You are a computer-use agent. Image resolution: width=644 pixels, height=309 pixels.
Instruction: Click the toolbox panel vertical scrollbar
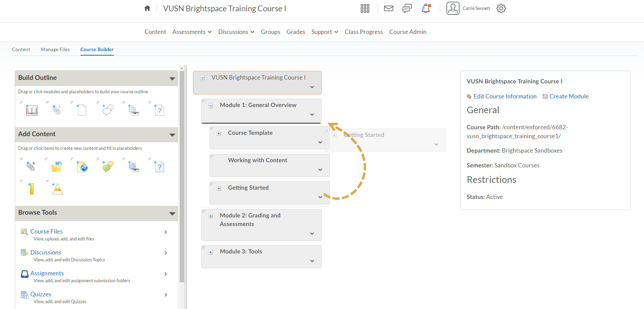182,177
